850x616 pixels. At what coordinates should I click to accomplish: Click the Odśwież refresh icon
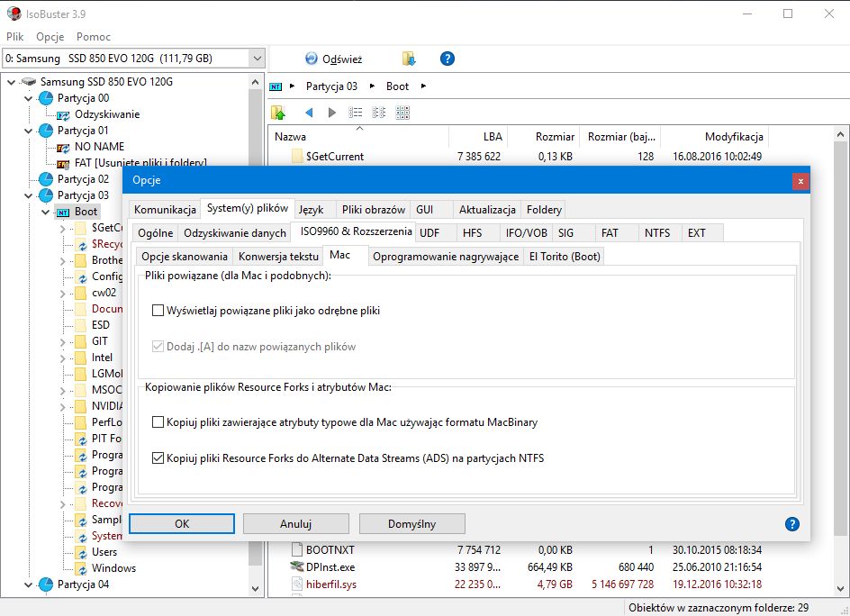[312, 59]
